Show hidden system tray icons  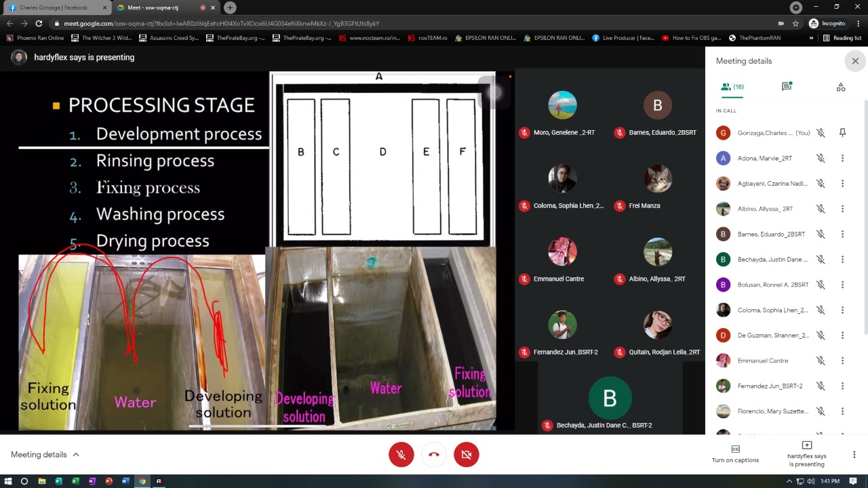click(x=789, y=481)
